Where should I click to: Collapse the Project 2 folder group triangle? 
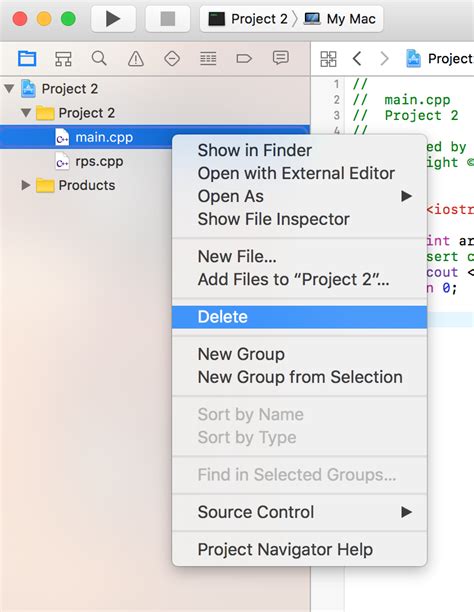[26, 113]
